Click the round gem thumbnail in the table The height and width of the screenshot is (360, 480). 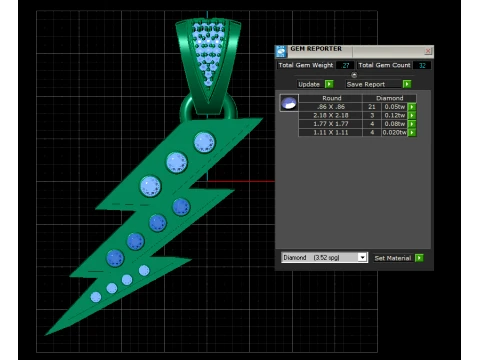tap(289, 103)
